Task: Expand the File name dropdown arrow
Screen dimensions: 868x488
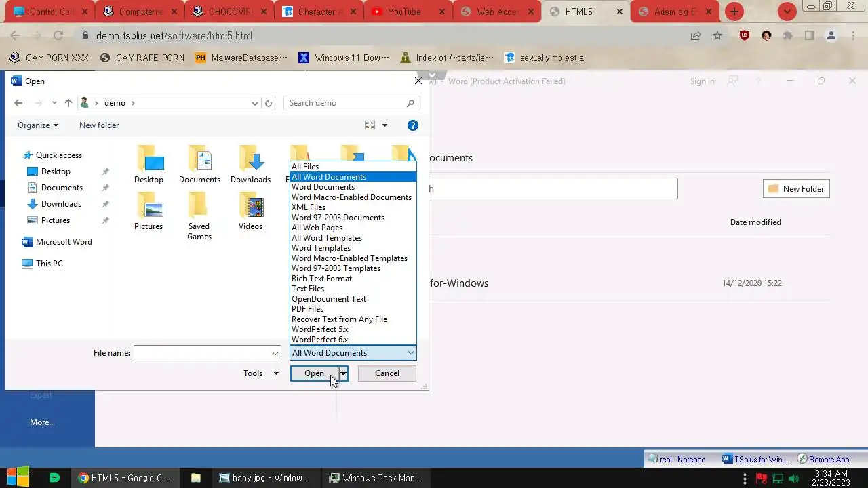Action: pyautogui.click(x=275, y=353)
